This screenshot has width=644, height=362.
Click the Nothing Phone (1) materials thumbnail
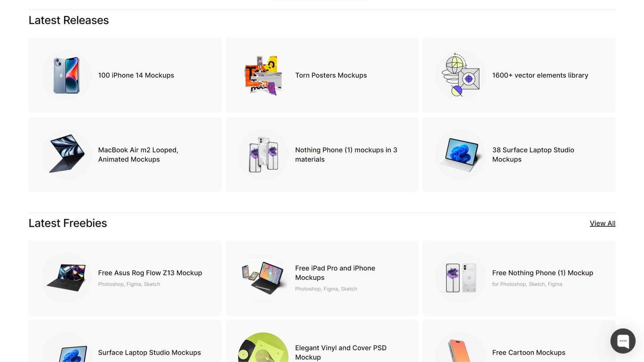tap(263, 154)
